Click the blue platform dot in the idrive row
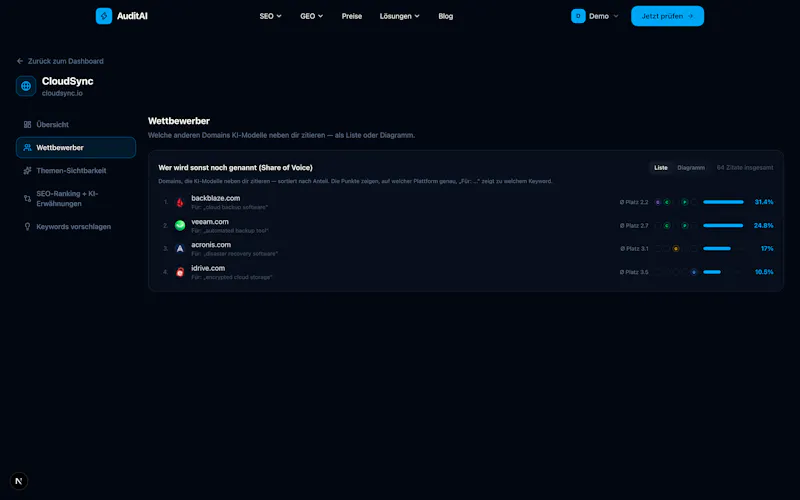Viewport: 800px width, 500px height. 694,272
